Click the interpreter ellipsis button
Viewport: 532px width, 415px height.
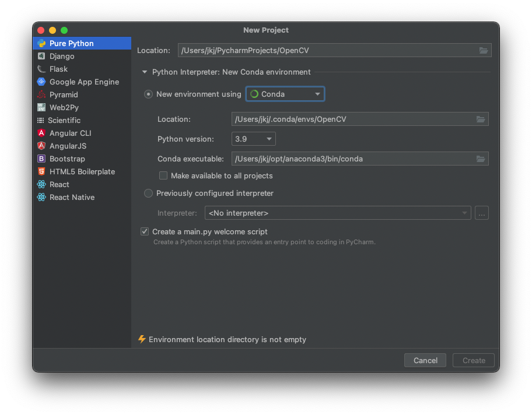(x=482, y=213)
